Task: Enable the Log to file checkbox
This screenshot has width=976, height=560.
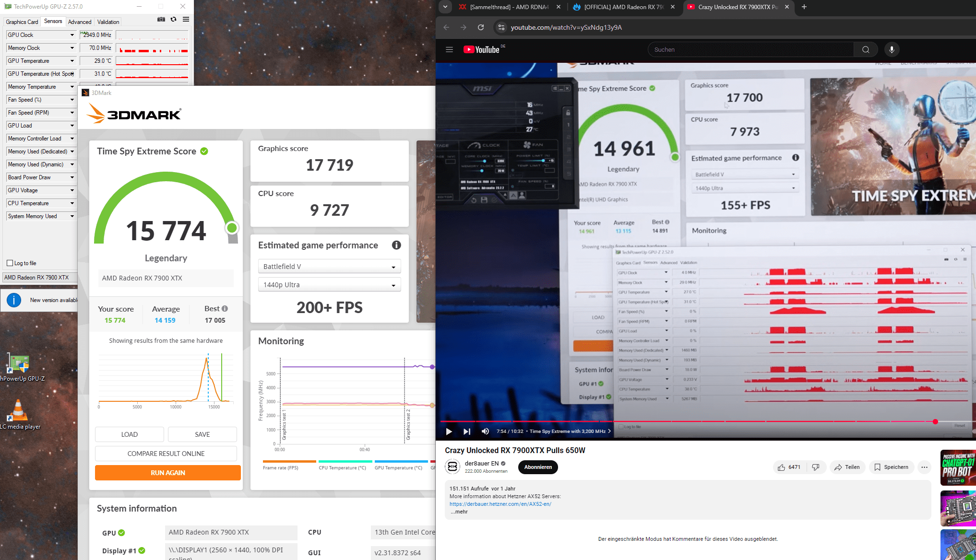Action: 10,263
